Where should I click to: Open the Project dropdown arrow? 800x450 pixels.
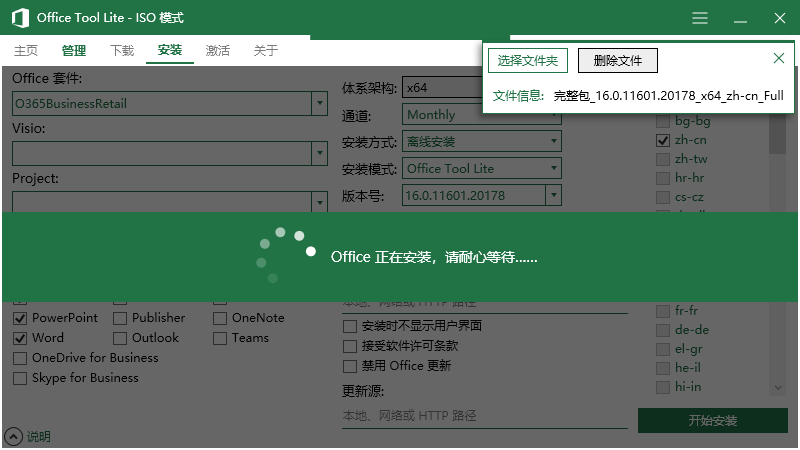(320, 202)
